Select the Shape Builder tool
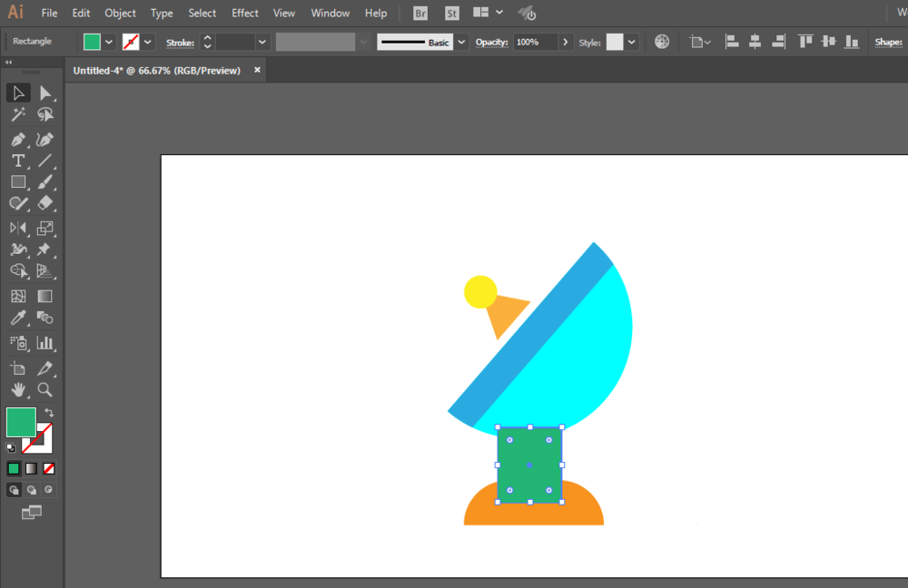 (x=18, y=270)
